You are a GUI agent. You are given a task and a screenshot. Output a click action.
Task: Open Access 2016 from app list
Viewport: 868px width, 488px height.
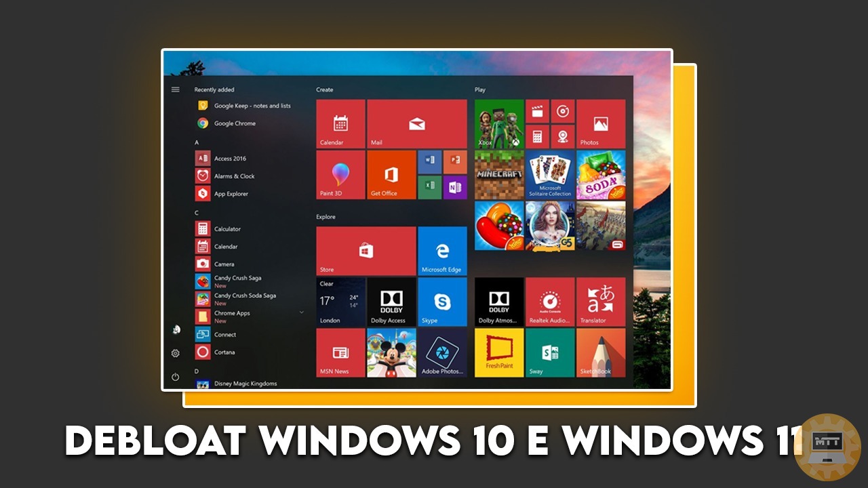(222, 159)
